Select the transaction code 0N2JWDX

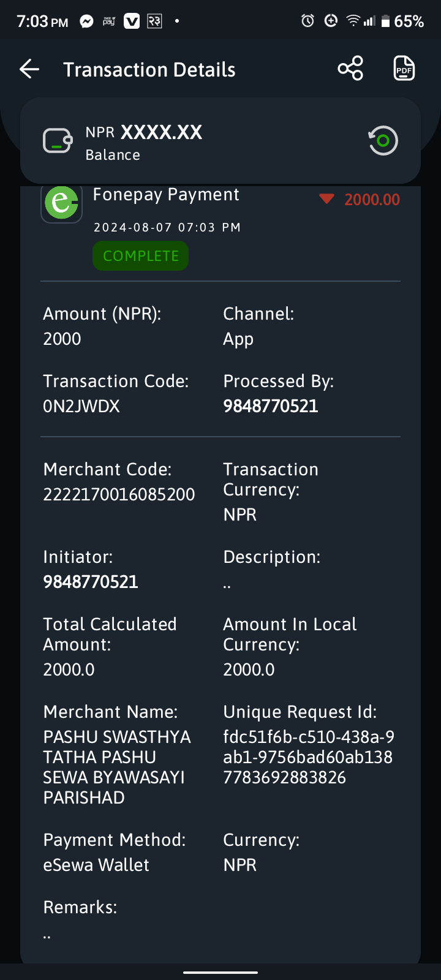[81, 406]
